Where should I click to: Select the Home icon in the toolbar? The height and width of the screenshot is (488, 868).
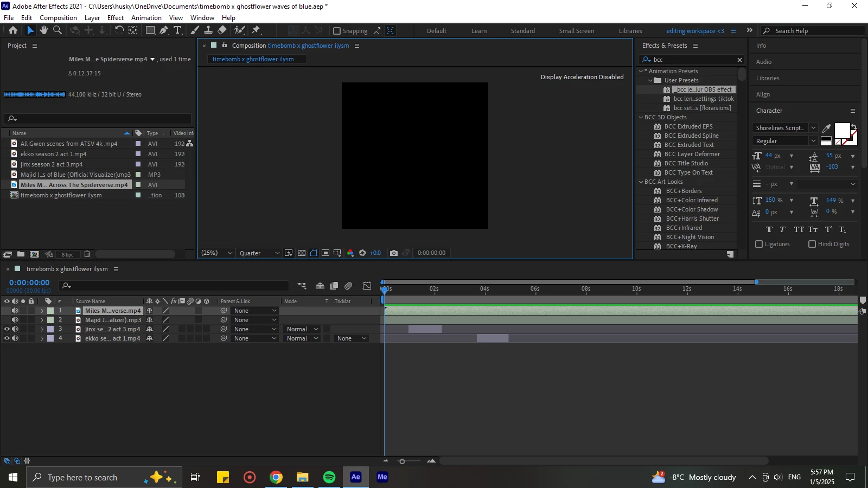[x=13, y=30]
